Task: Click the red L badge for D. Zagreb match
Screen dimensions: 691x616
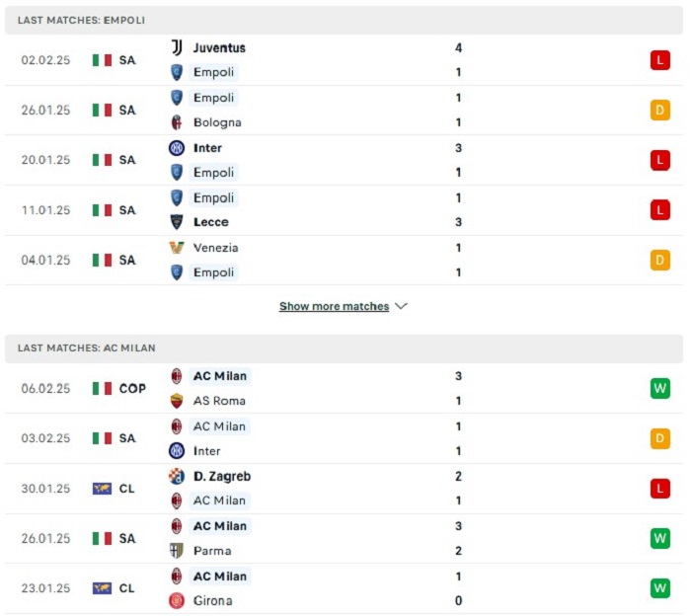Action: [x=660, y=489]
